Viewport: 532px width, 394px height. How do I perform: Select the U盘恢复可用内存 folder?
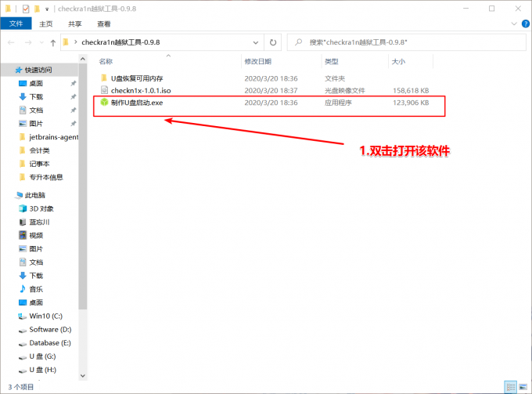(x=137, y=78)
